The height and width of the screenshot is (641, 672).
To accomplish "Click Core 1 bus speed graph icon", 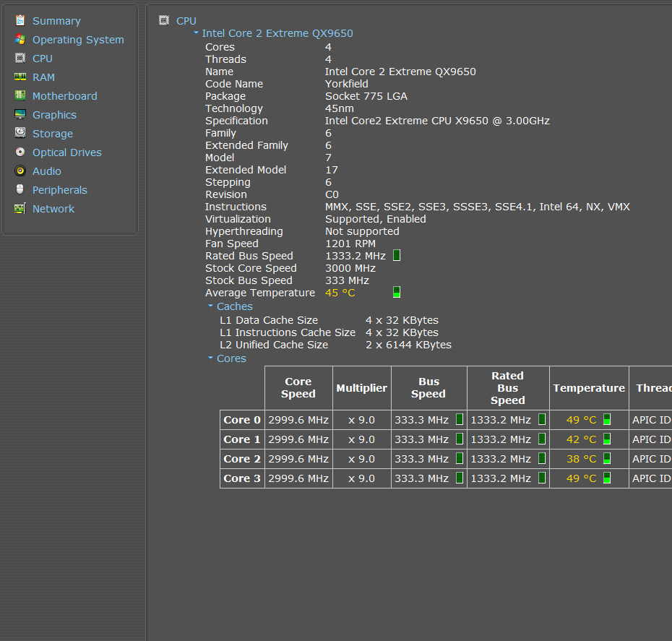I will (x=460, y=439).
